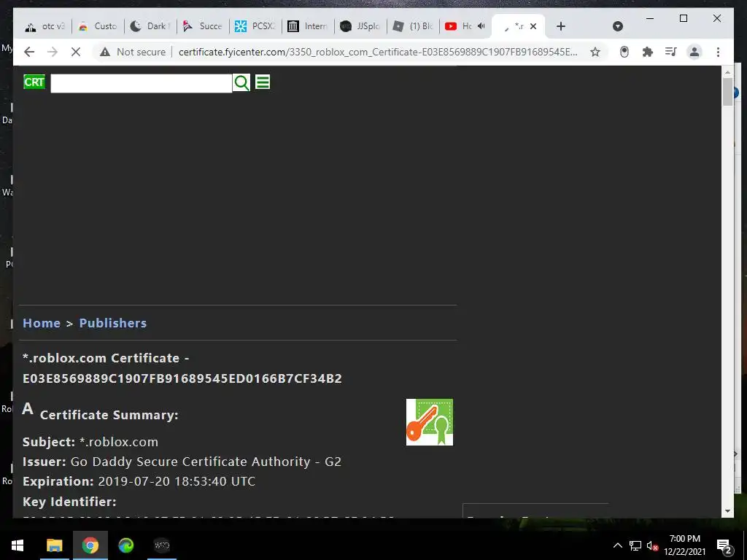The image size is (747, 560).
Task: Click the muted volume tray icon
Action: [652, 545]
